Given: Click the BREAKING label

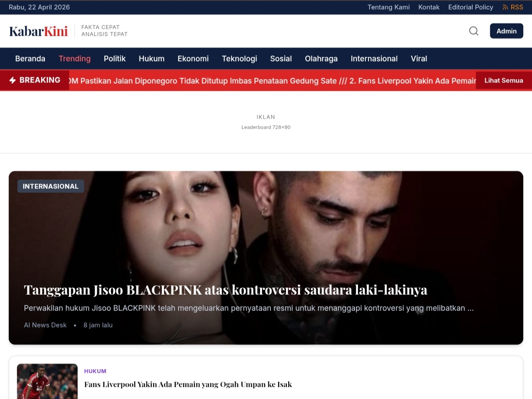Looking at the screenshot, I should (x=40, y=80).
